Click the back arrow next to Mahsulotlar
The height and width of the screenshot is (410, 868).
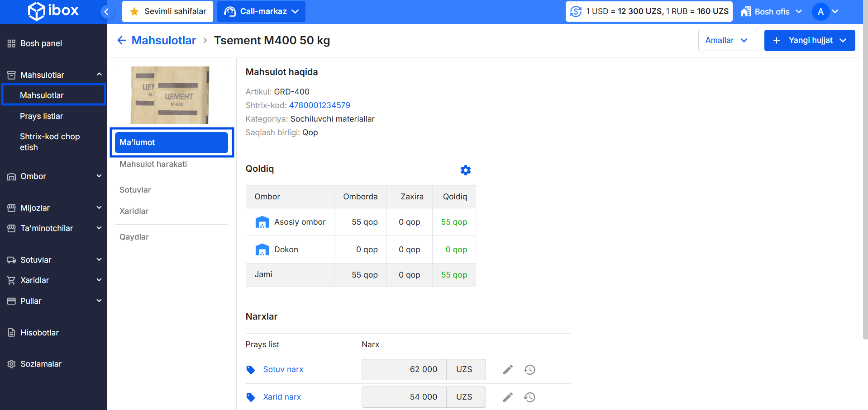pos(121,40)
